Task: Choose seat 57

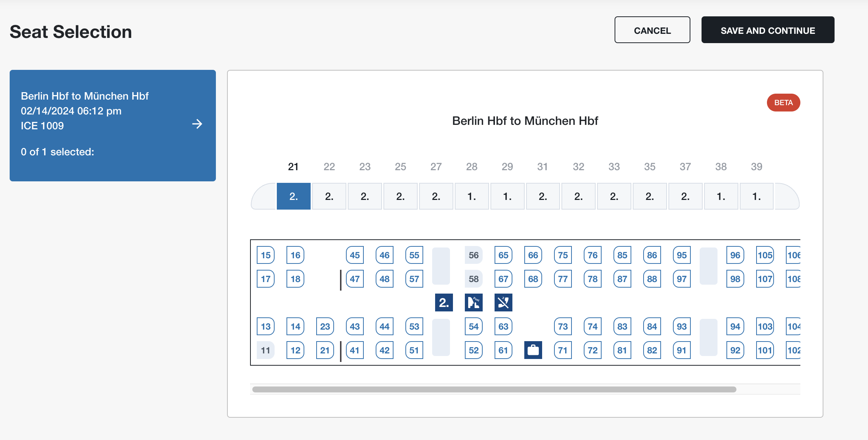Action: (414, 279)
